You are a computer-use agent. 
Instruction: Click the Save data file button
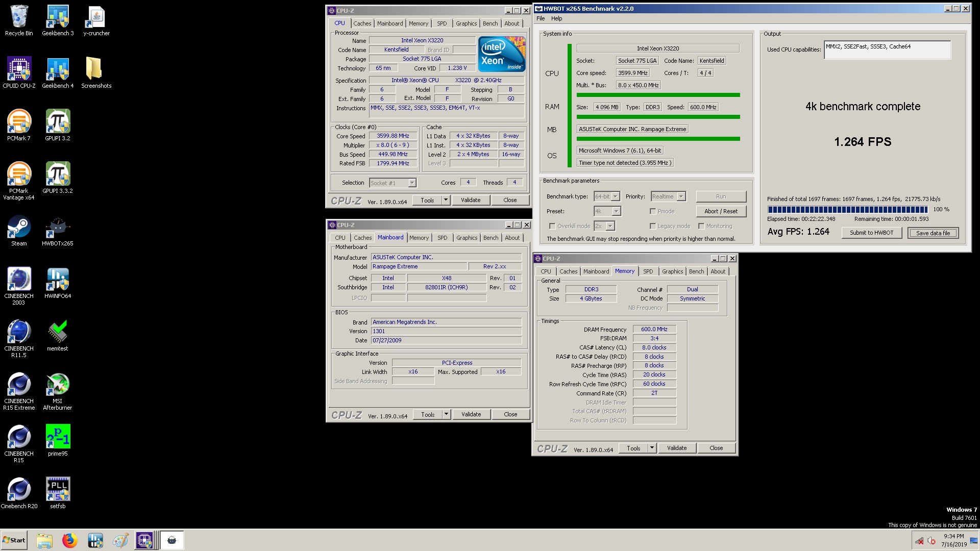point(933,233)
